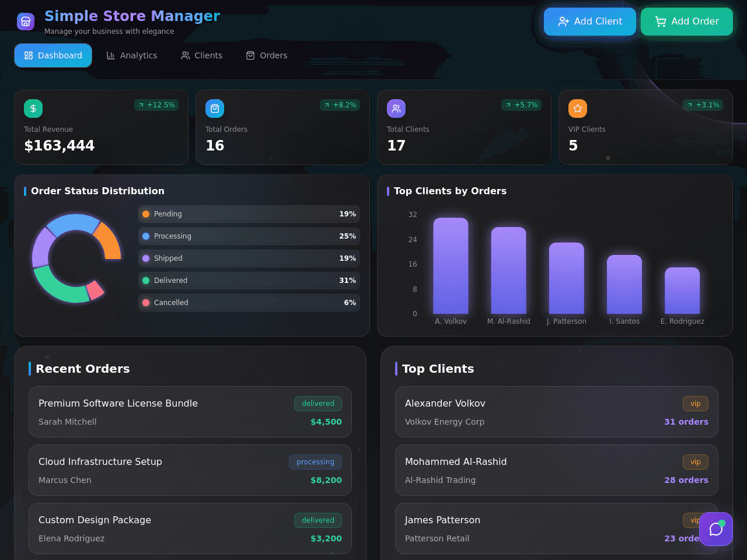
Task: Click the $163,444 revenue value
Action: (60, 146)
